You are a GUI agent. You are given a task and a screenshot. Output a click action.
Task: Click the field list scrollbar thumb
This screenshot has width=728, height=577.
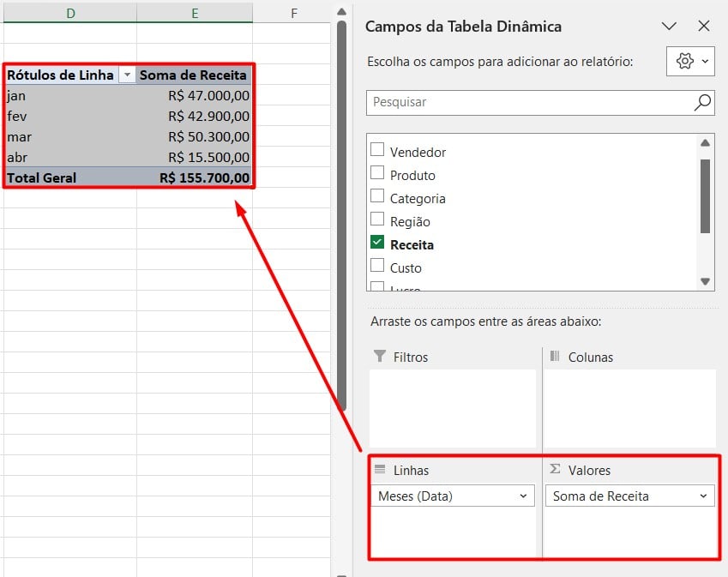[x=705, y=195]
